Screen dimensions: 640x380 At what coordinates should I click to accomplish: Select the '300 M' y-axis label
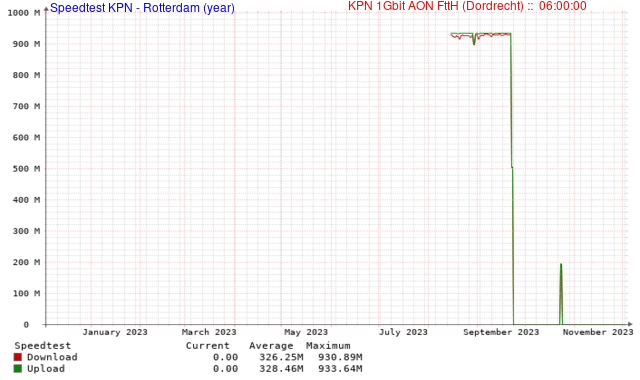[x=26, y=231]
